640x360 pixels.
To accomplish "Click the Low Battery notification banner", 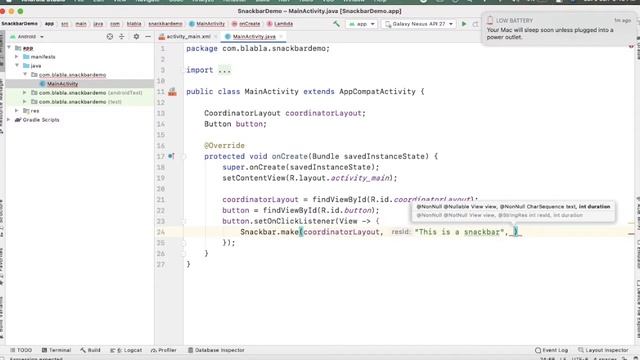I will click(559, 29).
